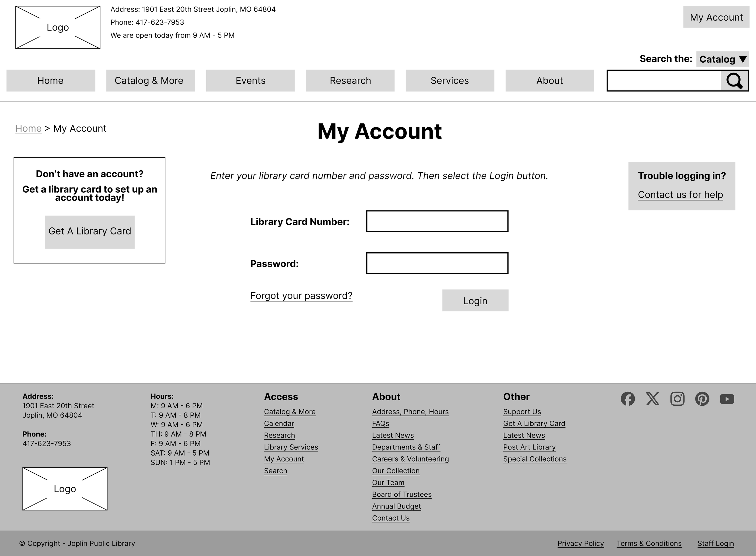Open the Services nav item

point(450,80)
